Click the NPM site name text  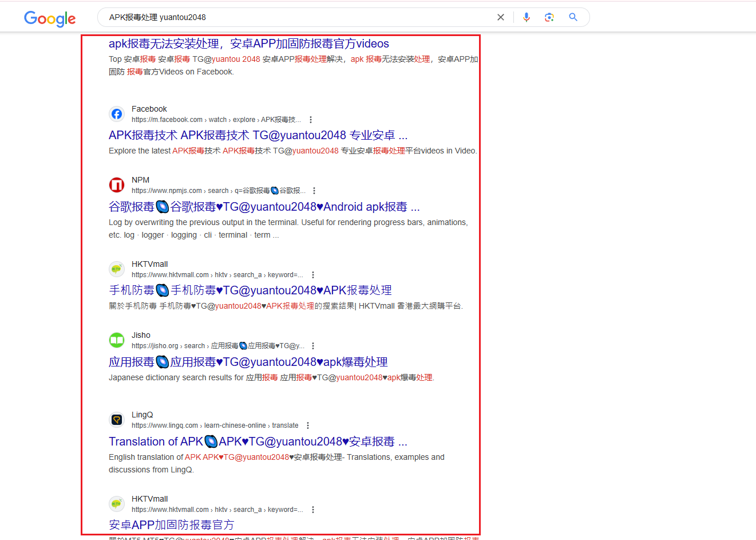tap(140, 180)
